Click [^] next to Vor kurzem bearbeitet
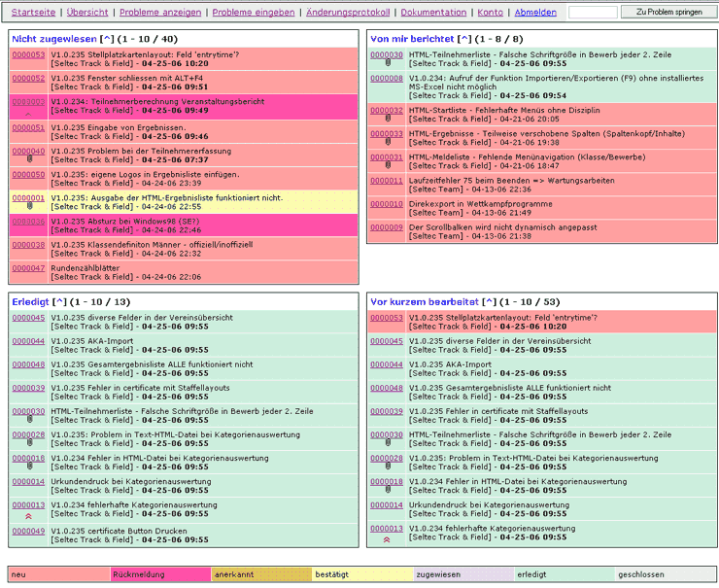Image resolution: width=719 pixels, height=588 pixels. click(x=489, y=302)
